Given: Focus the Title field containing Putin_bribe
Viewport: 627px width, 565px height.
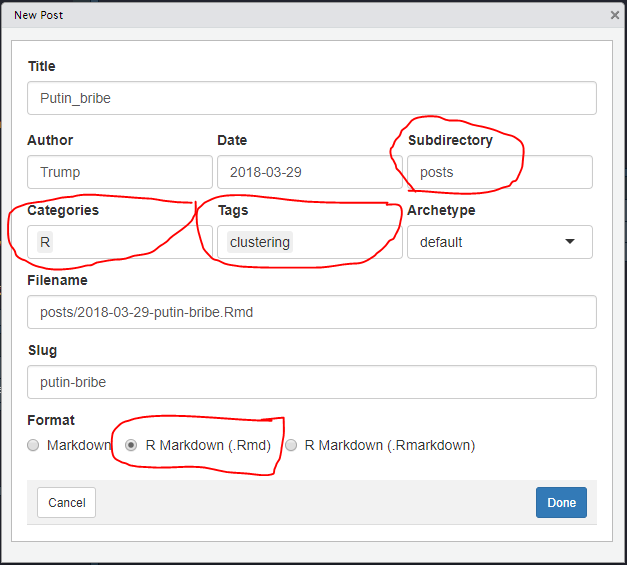Looking at the screenshot, I should (312, 98).
